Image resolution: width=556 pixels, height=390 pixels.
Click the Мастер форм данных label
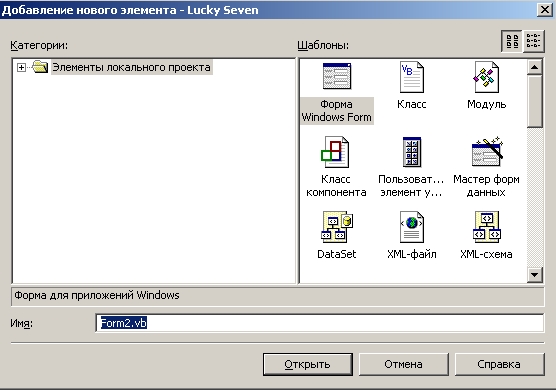pyautogui.click(x=486, y=186)
